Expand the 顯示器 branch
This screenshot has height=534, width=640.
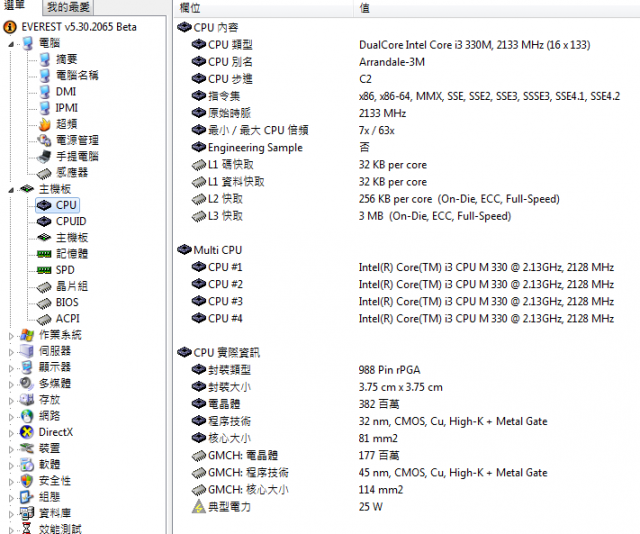[x=11, y=368]
